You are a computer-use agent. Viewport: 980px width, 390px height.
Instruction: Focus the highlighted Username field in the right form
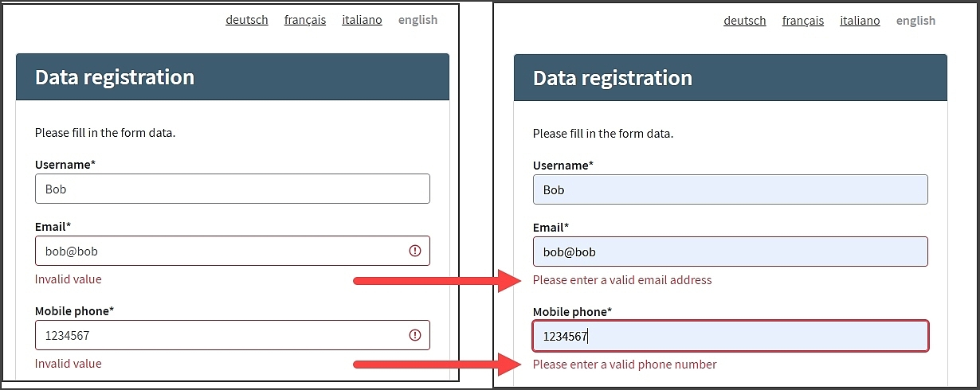[730, 189]
